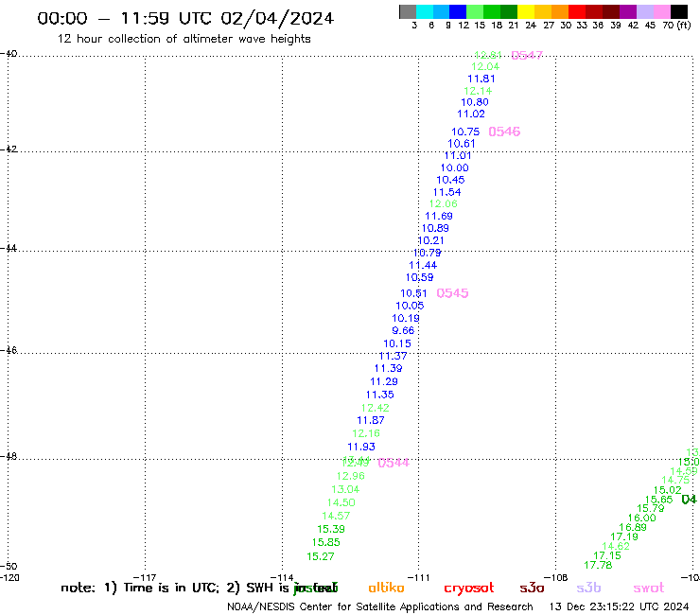The image size is (700, 615).
Task: Click the gray swatch in the color scale
Action: pyautogui.click(x=408, y=11)
